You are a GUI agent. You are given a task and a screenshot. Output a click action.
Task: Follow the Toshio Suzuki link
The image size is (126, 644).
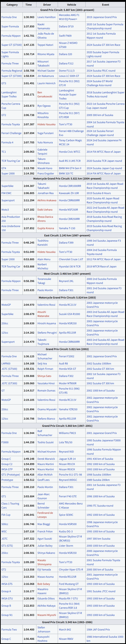click(45, 443)
